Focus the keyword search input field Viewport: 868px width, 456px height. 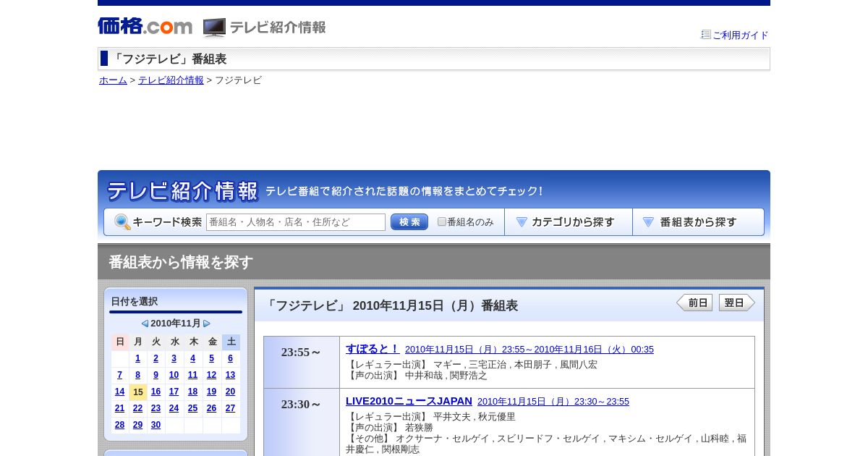pos(296,222)
